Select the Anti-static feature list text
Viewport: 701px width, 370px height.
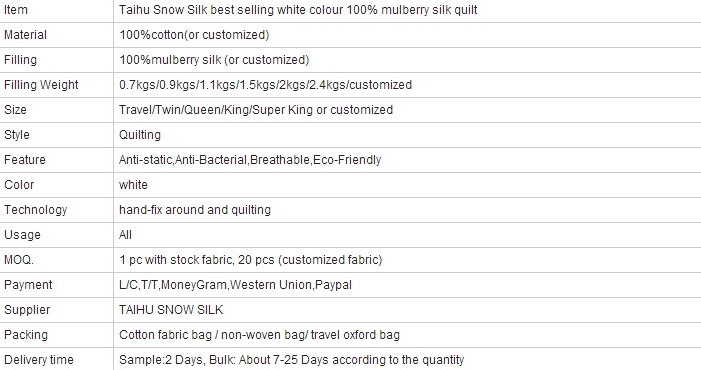pyautogui.click(x=250, y=160)
